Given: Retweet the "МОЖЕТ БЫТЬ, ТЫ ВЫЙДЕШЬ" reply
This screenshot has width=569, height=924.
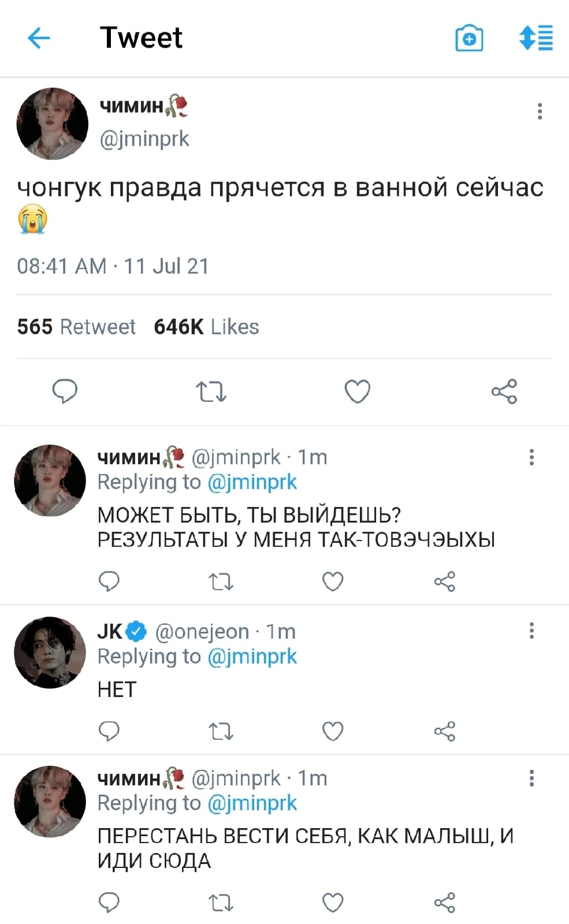Looking at the screenshot, I should tap(221, 581).
